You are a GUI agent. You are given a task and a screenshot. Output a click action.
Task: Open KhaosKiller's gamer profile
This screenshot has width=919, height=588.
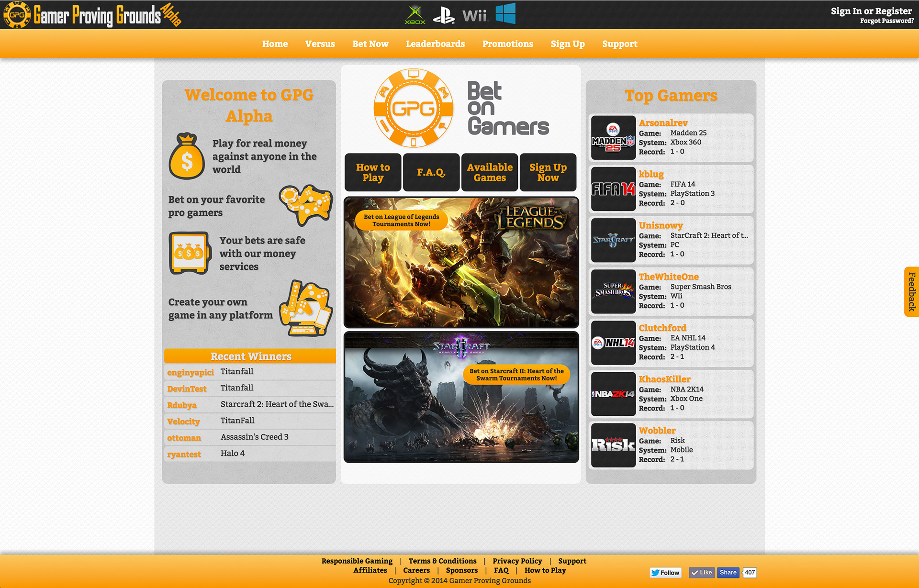664,379
